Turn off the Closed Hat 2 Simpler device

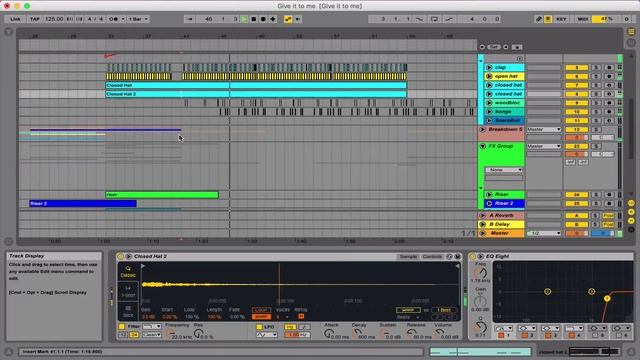(120, 257)
